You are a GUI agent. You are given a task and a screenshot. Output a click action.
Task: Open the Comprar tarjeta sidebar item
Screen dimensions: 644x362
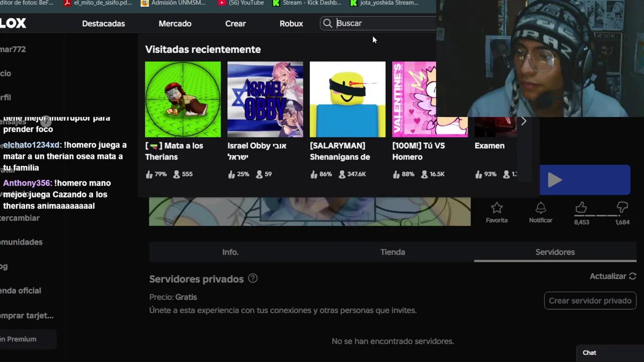27,315
